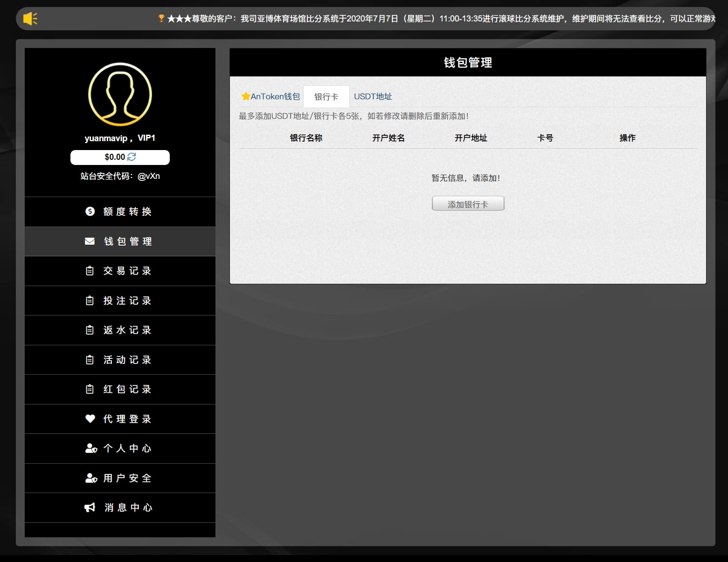Click the megaphone icon beside 消息中心
The image size is (728, 562).
point(90,507)
